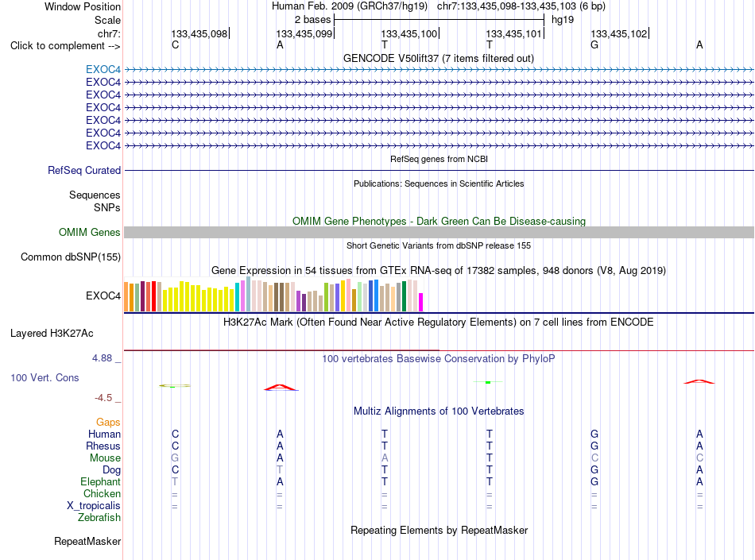Screen dimensions: 755x560
Task: Click the gray OMIM Genes bar
Action: pyautogui.click(x=439, y=233)
